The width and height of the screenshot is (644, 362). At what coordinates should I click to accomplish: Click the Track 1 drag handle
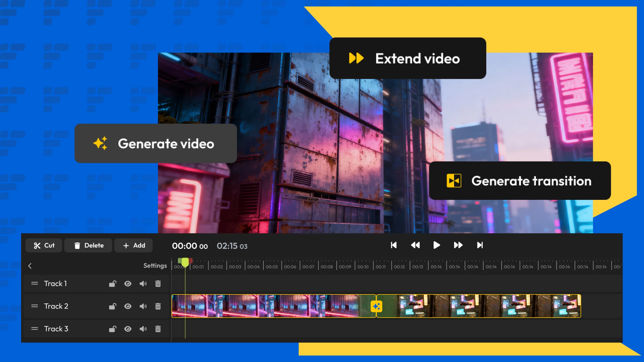35,284
